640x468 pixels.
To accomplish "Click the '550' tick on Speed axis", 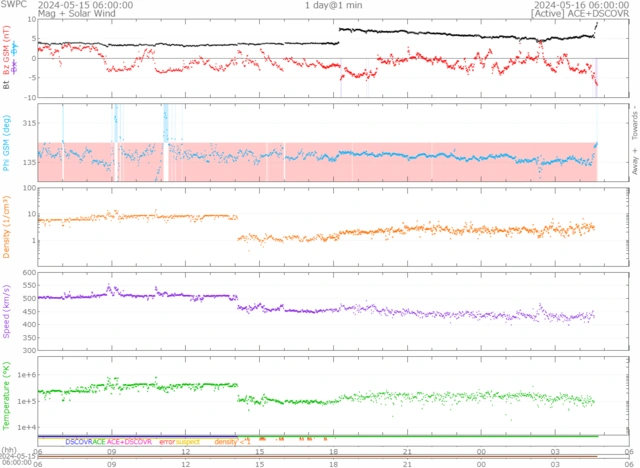I will pos(30,286).
